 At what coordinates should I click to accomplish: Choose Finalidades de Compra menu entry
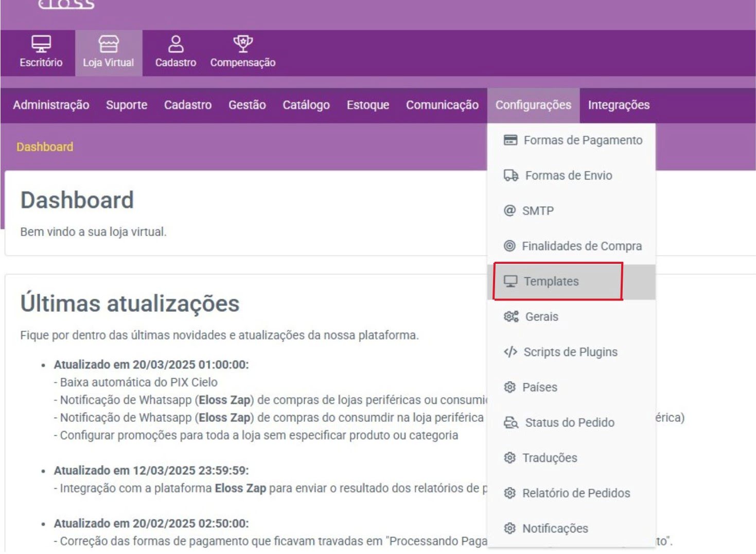[x=571, y=246]
